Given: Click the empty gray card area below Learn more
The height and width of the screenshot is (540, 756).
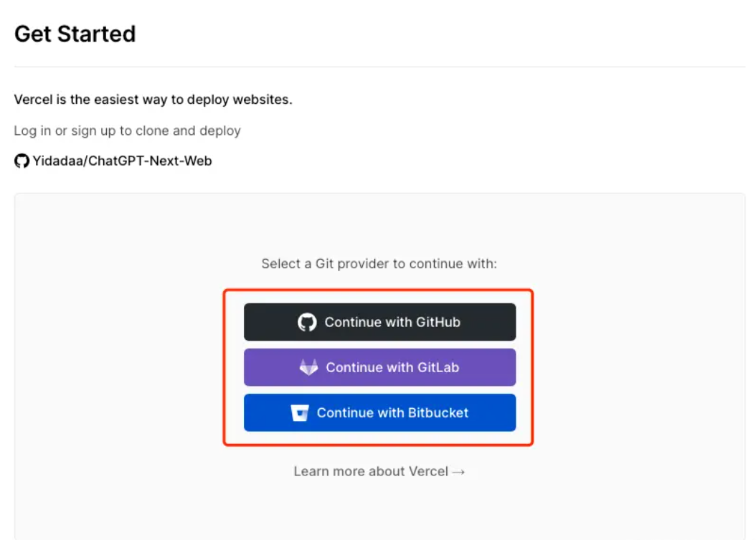Looking at the screenshot, I should pyautogui.click(x=379, y=510).
